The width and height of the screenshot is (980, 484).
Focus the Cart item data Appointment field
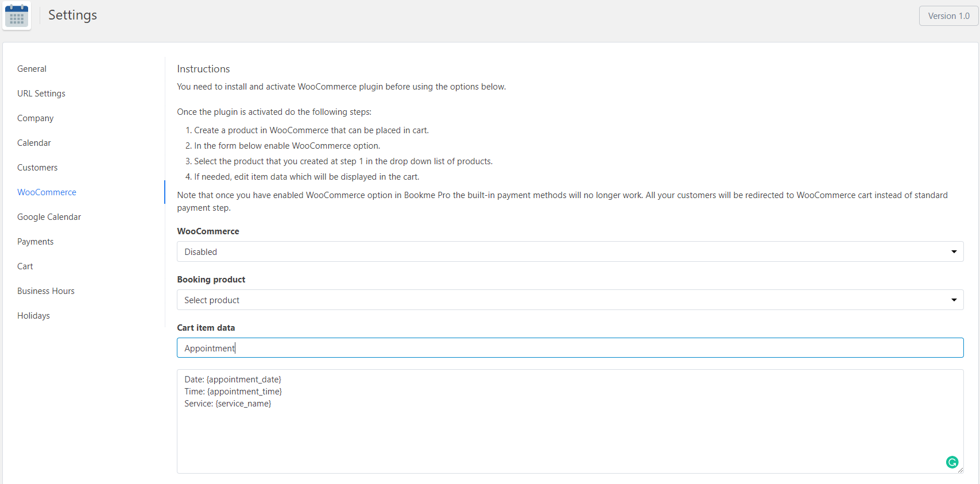coord(570,348)
